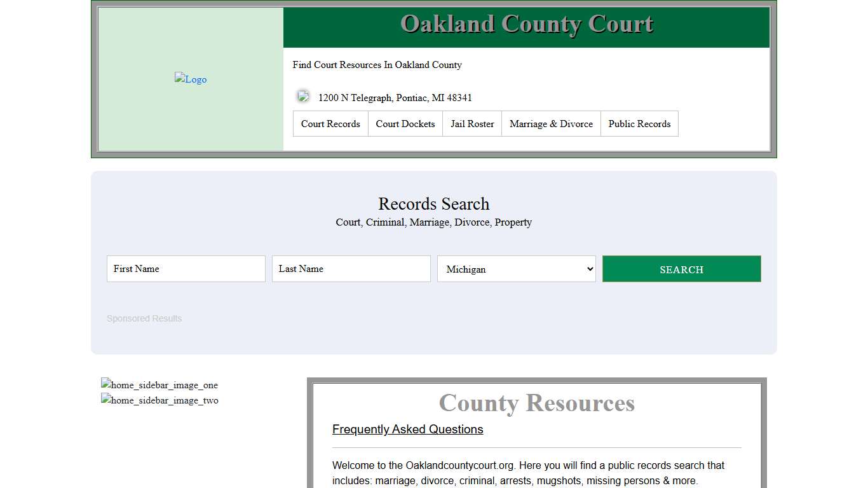Open the Marriage & Divorce section

(550, 123)
